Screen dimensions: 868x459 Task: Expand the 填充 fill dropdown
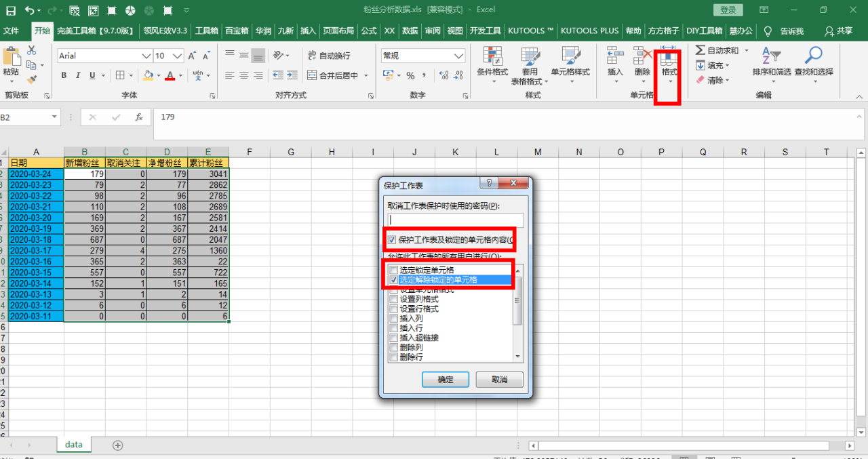point(728,66)
